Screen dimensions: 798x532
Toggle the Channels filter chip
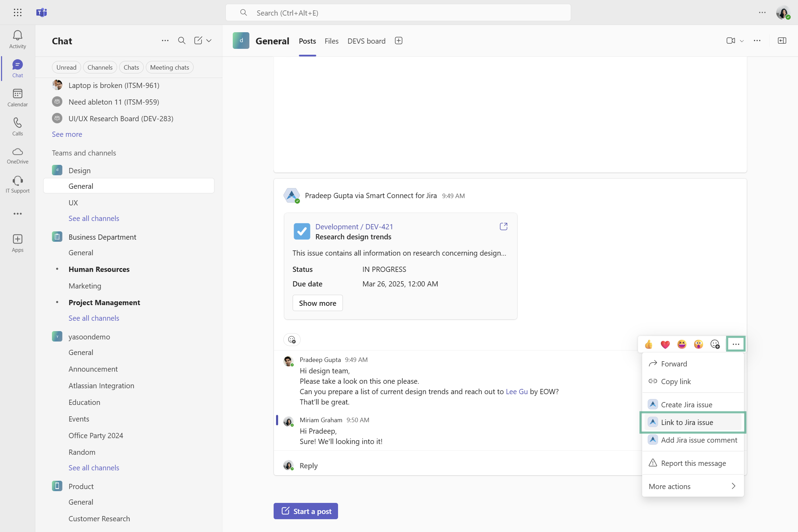100,67
